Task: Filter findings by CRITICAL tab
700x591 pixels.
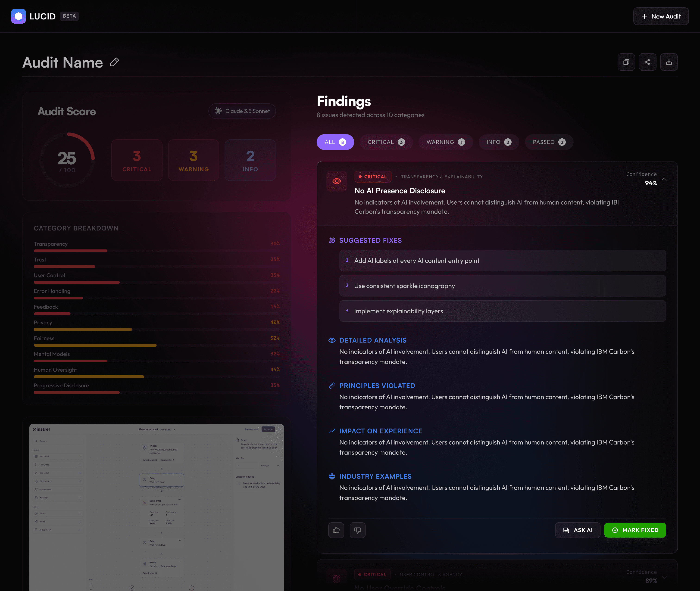Action: (x=386, y=142)
